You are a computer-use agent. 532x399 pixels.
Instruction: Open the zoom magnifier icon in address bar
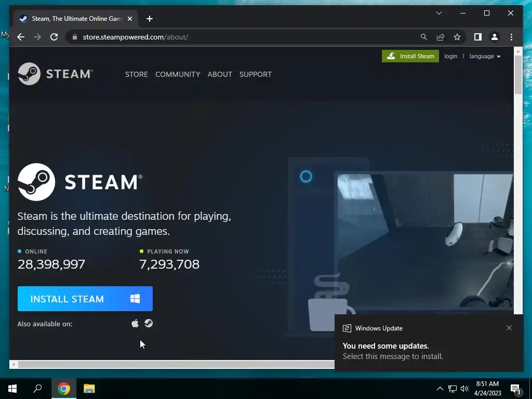click(424, 37)
